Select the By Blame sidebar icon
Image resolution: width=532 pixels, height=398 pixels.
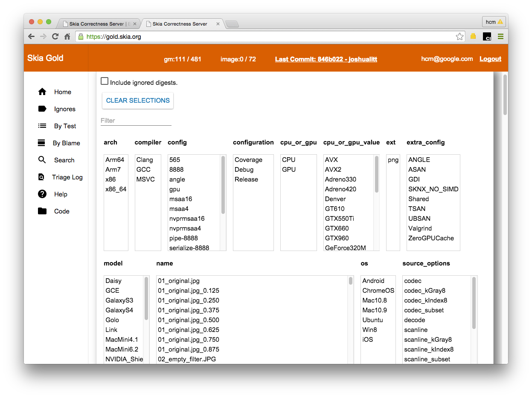42,143
